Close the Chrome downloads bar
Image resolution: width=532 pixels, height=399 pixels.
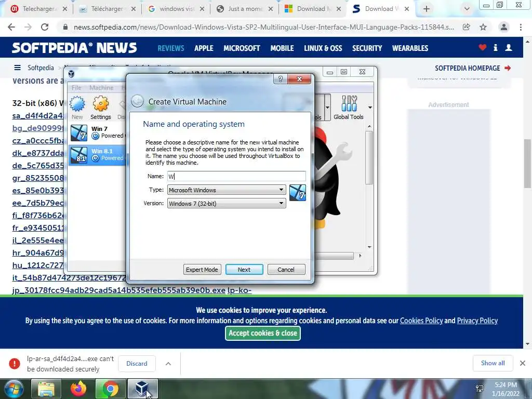[523, 363]
